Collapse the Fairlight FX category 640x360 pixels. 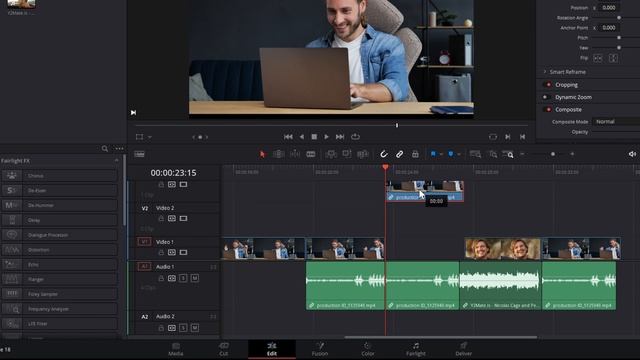coord(117,161)
